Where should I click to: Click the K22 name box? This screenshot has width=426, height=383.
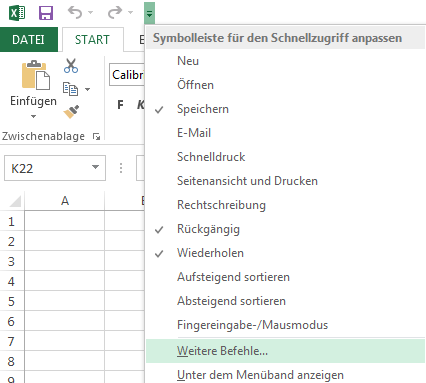(x=55, y=168)
